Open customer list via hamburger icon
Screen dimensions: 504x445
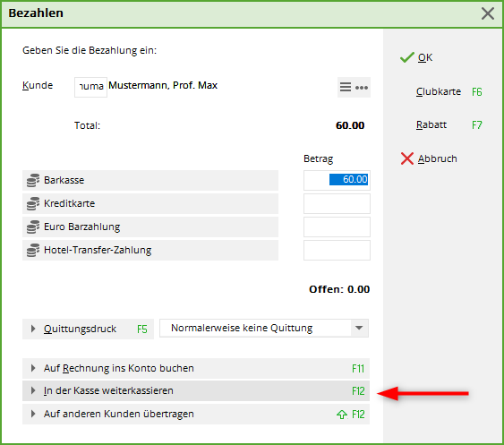346,87
